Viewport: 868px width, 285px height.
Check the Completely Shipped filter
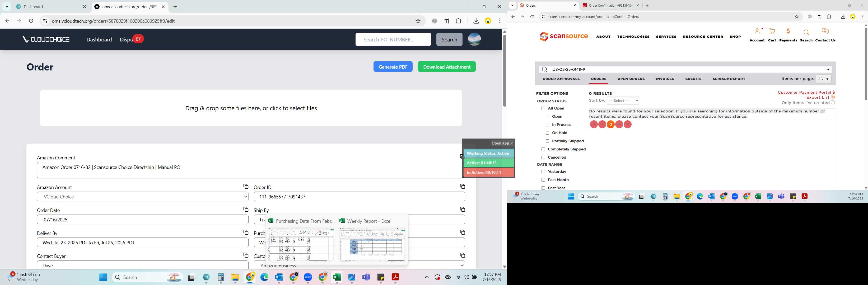pyautogui.click(x=543, y=149)
